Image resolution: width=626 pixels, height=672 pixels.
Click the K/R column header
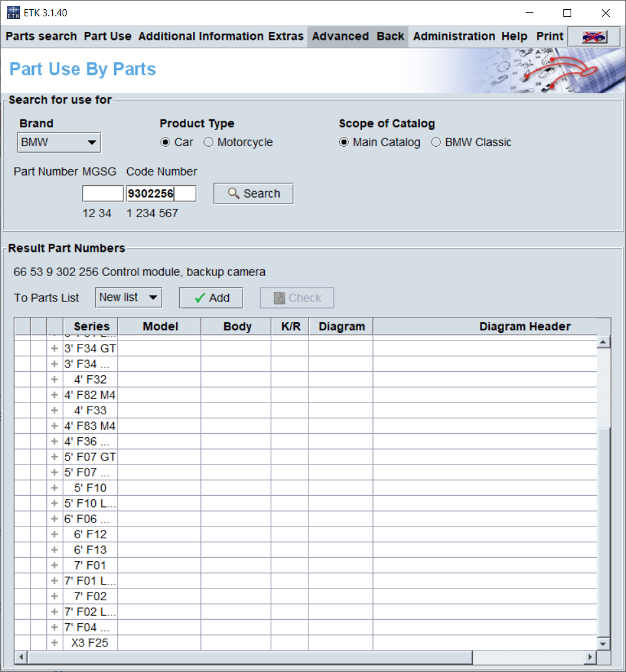pyautogui.click(x=291, y=327)
